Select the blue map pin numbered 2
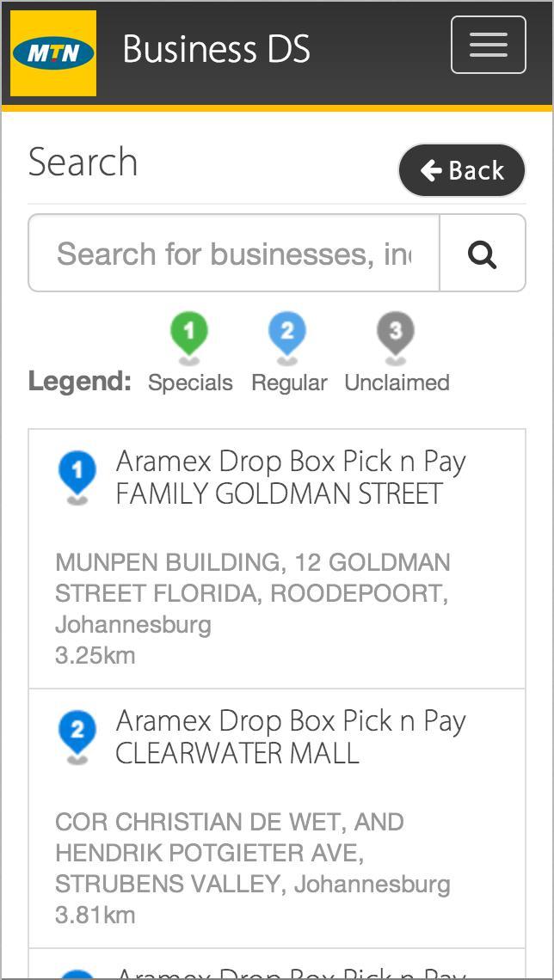 [77, 733]
